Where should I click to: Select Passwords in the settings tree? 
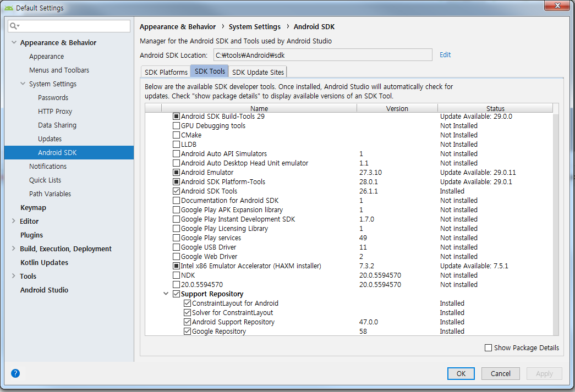(53, 97)
